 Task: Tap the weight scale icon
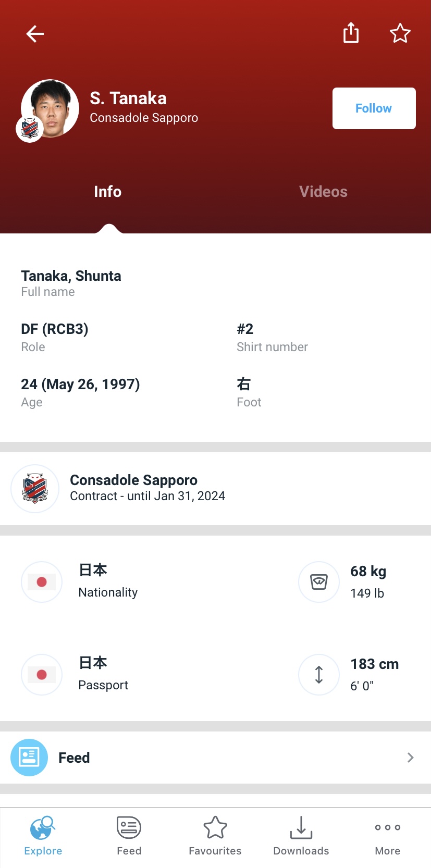click(319, 582)
